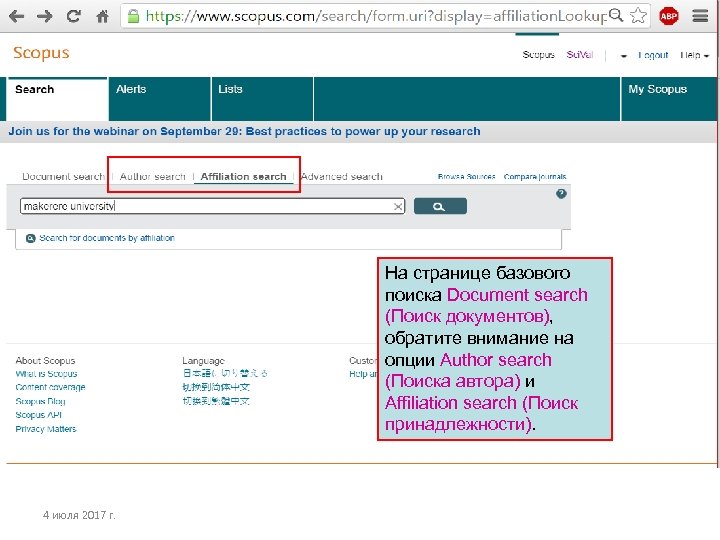Switch to Advanced search
The height and width of the screenshot is (540, 720).
341,176
